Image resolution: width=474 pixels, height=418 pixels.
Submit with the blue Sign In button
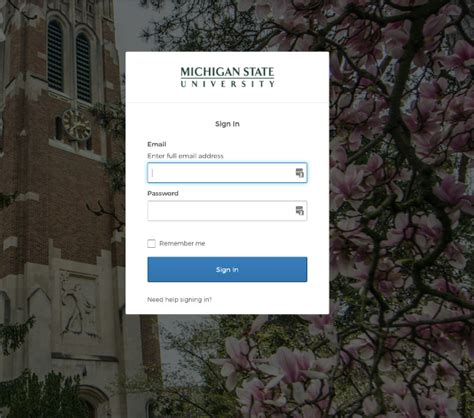pyautogui.click(x=227, y=269)
